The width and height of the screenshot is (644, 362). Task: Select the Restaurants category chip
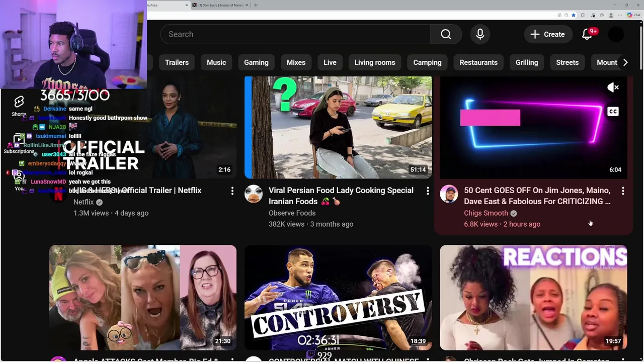[478, 62]
